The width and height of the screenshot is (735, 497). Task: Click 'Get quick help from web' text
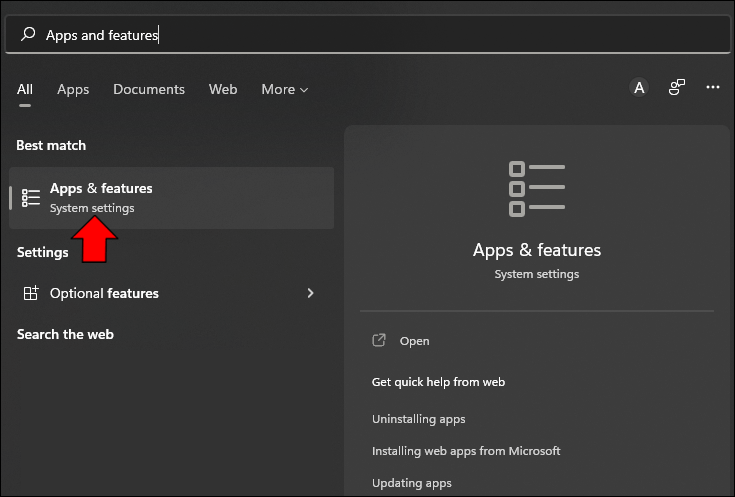438,382
